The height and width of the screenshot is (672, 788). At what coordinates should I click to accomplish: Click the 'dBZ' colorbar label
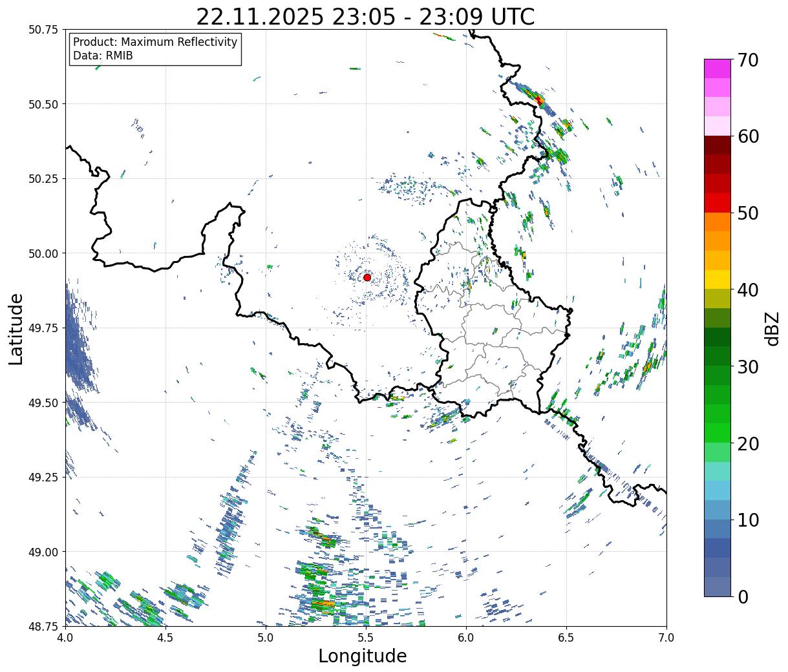coord(772,328)
